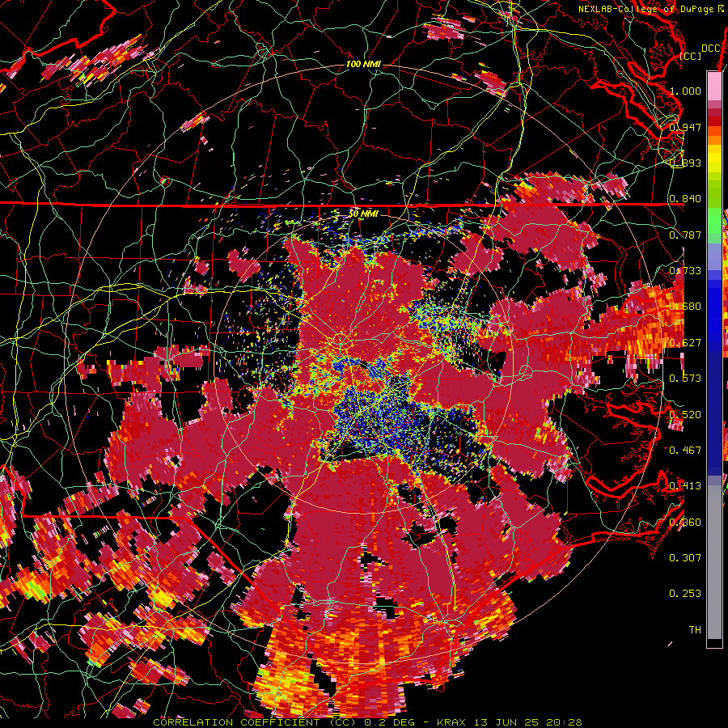This screenshot has height=728, width=728.
Task: Click the 0.627 scale value
Action: tap(685, 343)
